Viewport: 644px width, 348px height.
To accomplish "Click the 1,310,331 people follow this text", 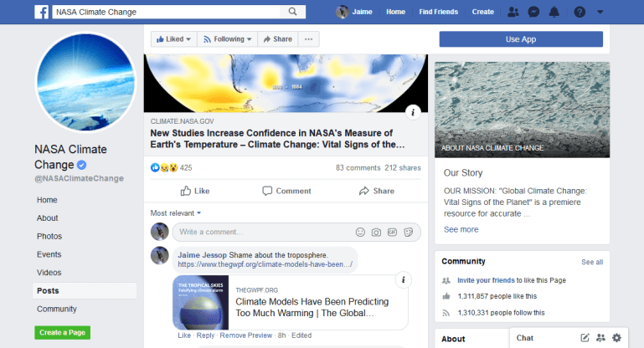I will point(501,313).
